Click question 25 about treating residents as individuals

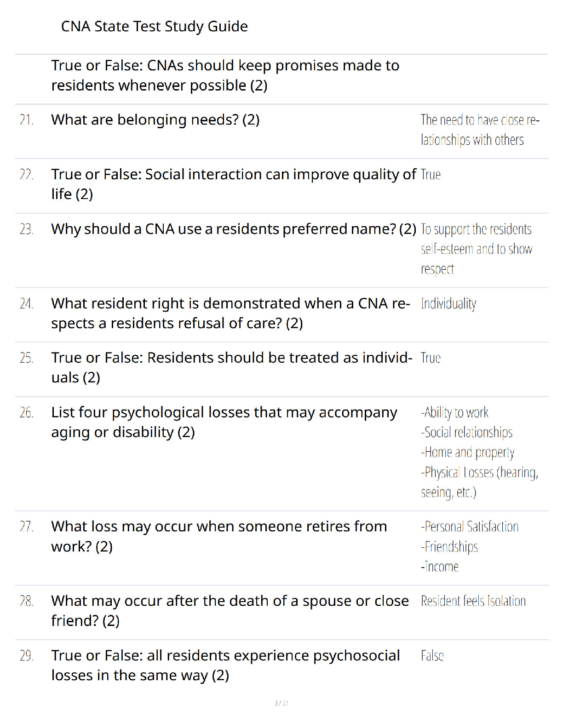232,368
